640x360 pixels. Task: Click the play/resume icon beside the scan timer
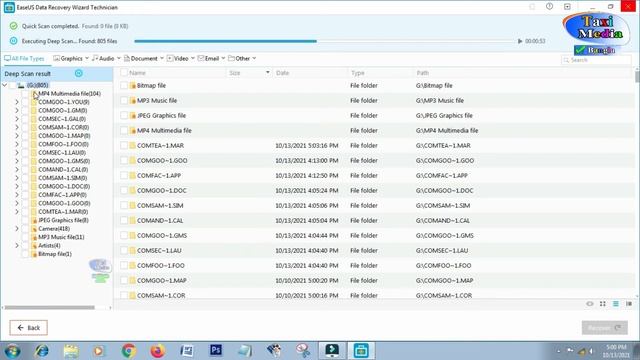point(520,41)
